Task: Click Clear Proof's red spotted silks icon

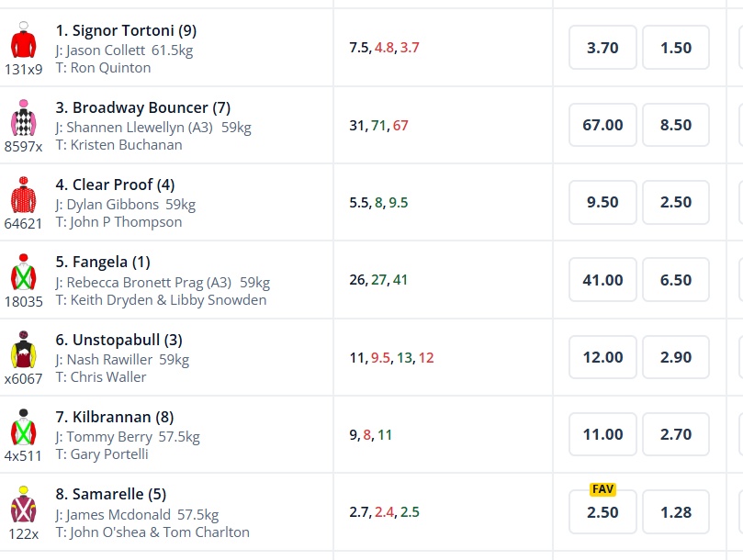Action: tap(23, 196)
